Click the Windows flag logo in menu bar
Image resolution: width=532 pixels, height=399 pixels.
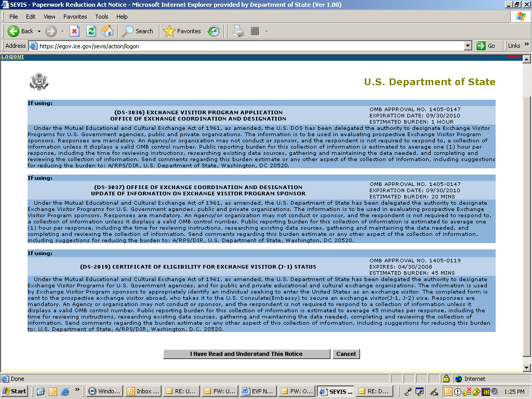pyautogui.click(x=521, y=17)
